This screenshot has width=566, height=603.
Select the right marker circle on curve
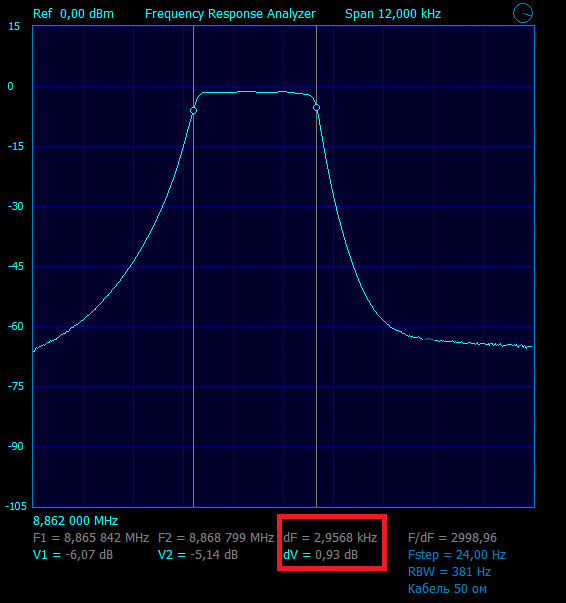coord(316,108)
